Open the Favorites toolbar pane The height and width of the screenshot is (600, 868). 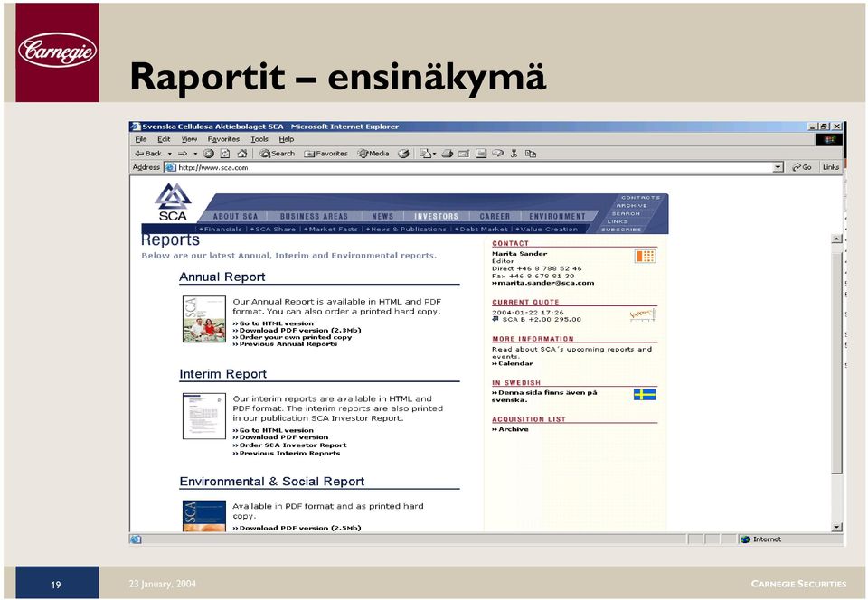[x=325, y=154]
